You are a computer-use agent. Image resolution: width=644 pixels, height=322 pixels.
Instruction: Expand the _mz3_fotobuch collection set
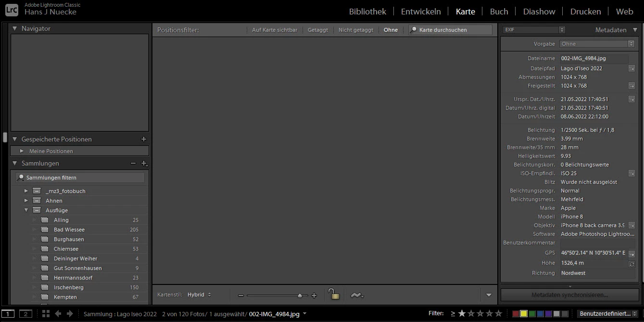click(26, 191)
